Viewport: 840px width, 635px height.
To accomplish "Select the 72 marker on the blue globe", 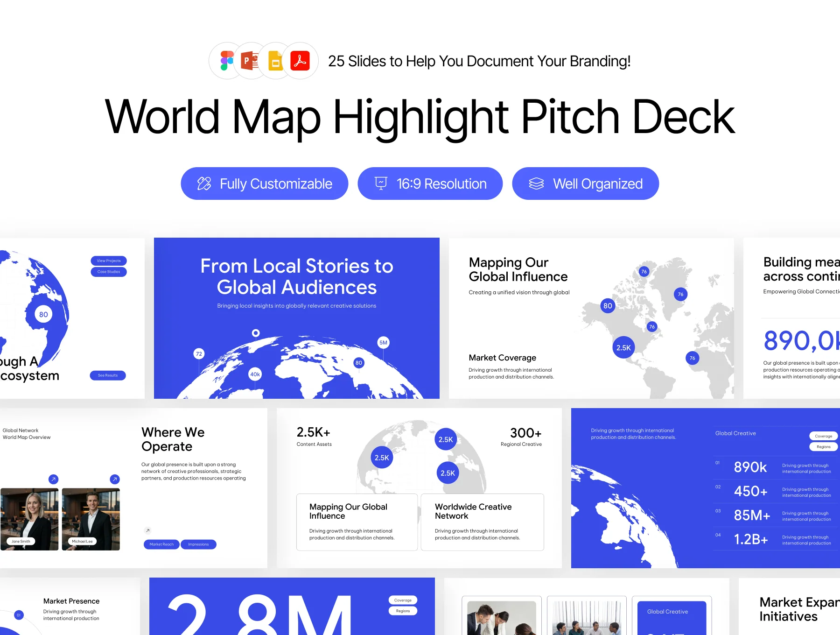I will point(199,354).
